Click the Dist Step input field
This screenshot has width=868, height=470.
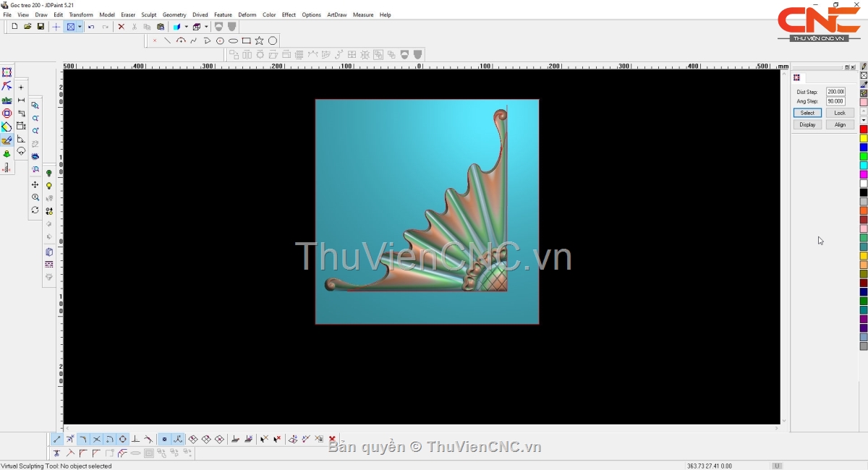point(835,92)
